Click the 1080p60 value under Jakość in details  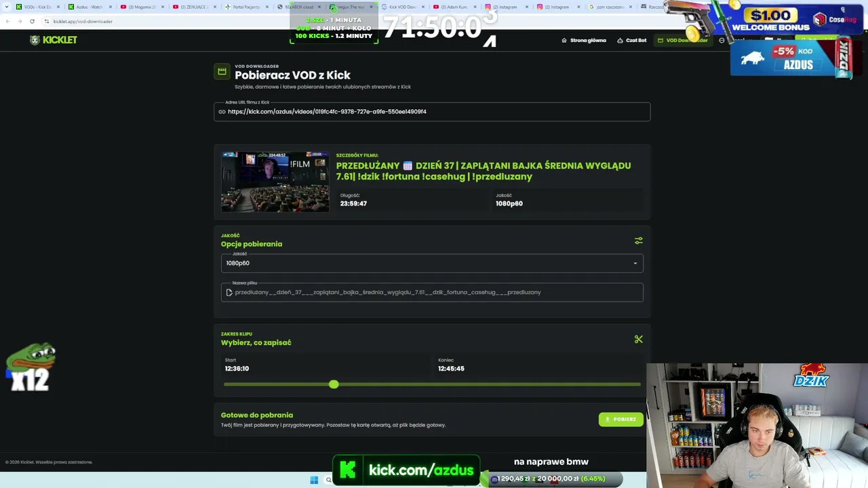click(509, 203)
